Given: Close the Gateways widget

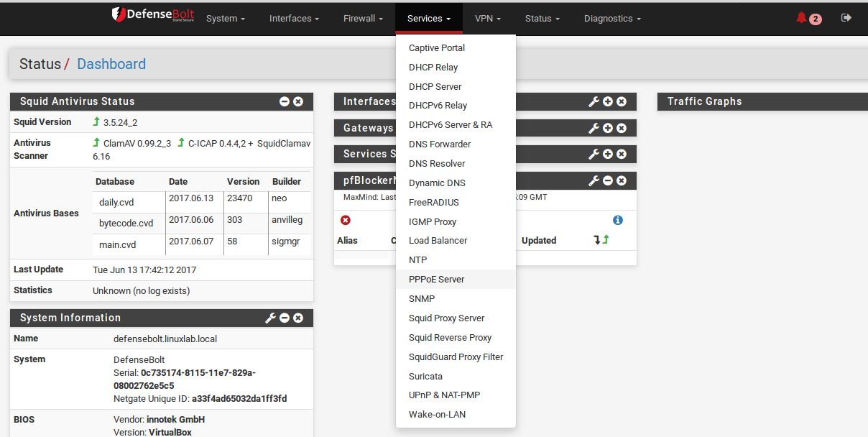Looking at the screenshot, I should [x=622, y=128].
